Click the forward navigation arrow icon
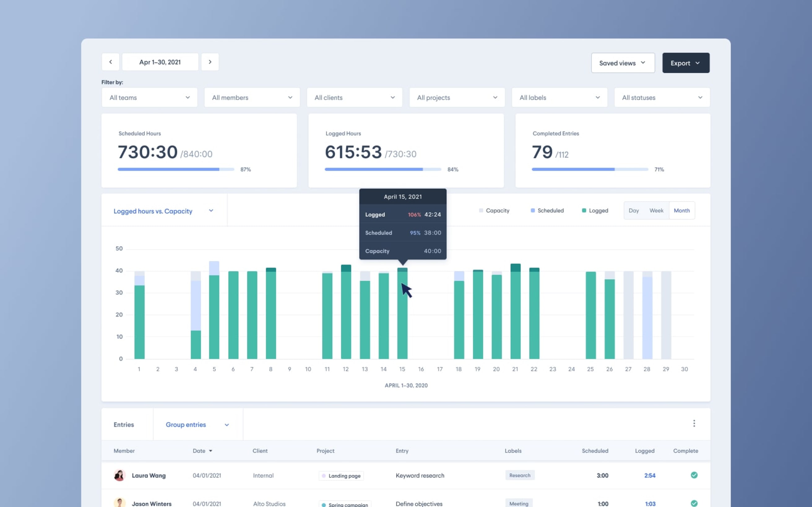Viewport: 812px width, 507px height. pos(209,62)
